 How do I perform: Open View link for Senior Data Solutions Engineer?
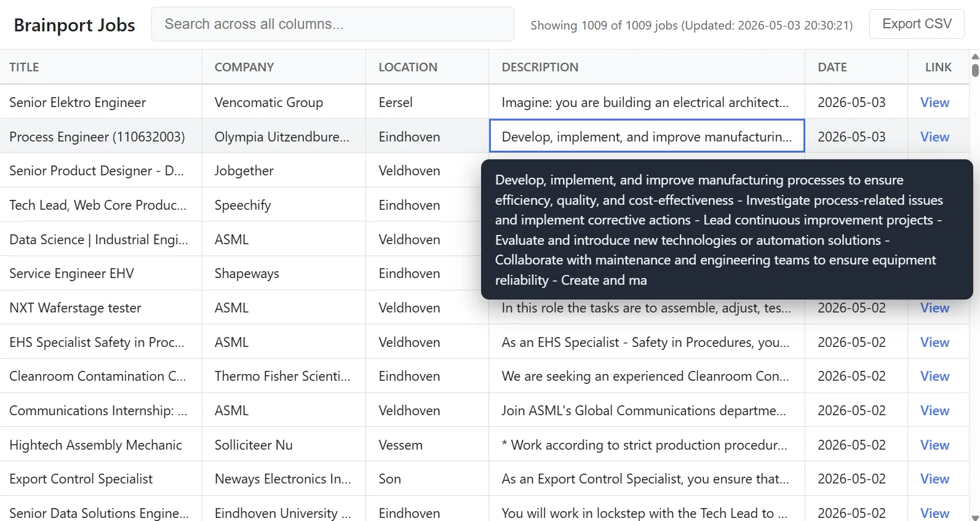point(934,513)
